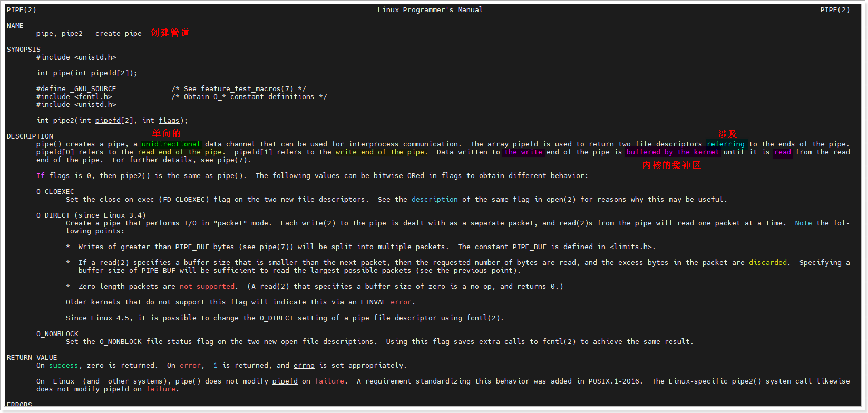This screenshot has height=413, width=868.
Task: Click the underlined pipefd[1] reference
Action: (x=253, y=152)
